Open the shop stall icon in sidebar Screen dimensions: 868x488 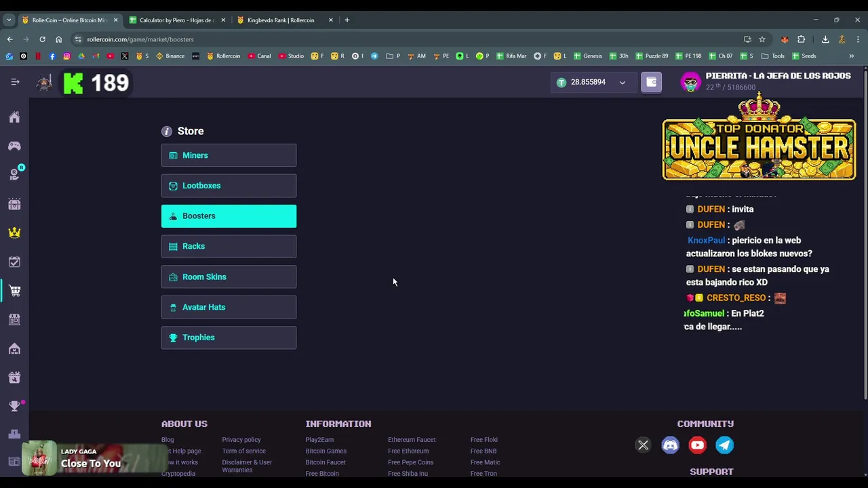[x=14, y=319]
